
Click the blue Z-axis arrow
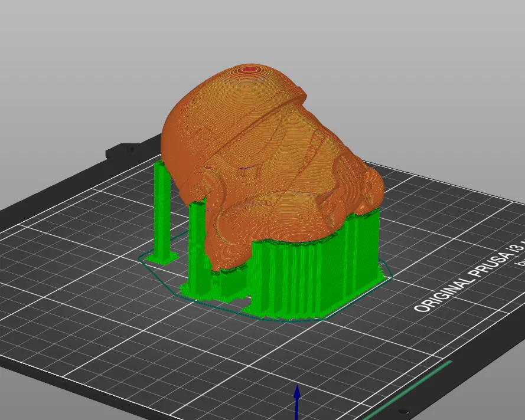click(297, 402)
